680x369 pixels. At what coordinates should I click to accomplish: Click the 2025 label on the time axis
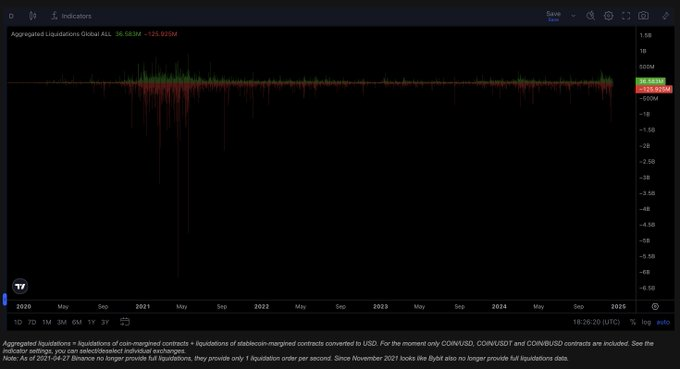click(x=618, y=307)
